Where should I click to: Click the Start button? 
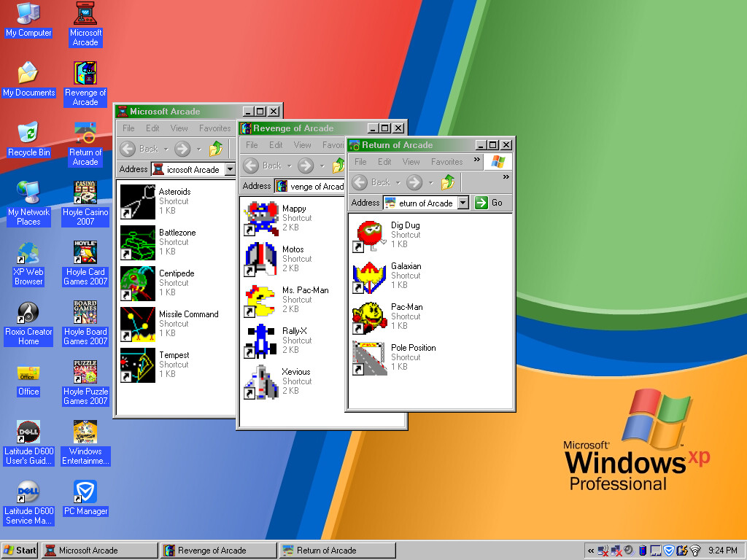pyautogui.click(x=20, y=551)
